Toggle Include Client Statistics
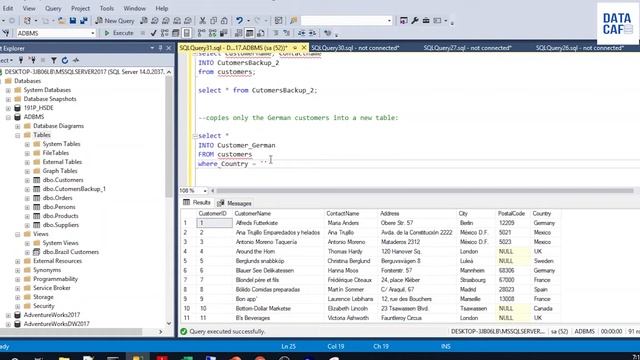 (x=224, y=33)
